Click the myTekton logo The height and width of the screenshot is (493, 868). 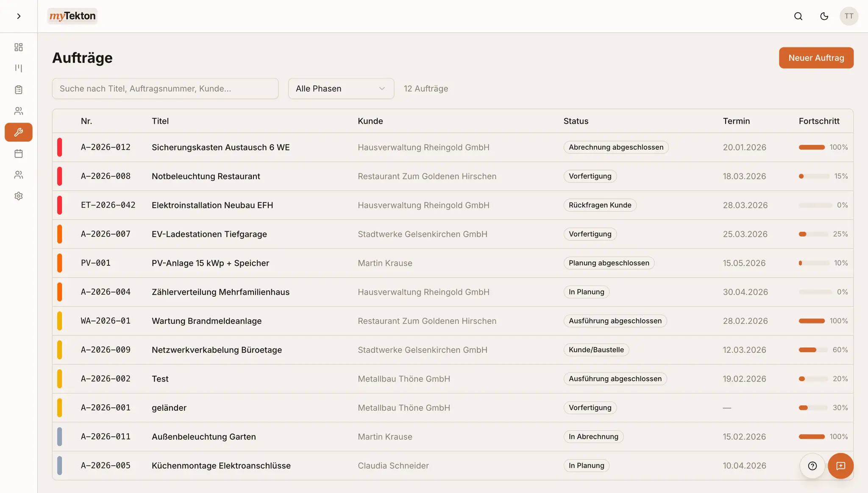[x=72, y=16]
